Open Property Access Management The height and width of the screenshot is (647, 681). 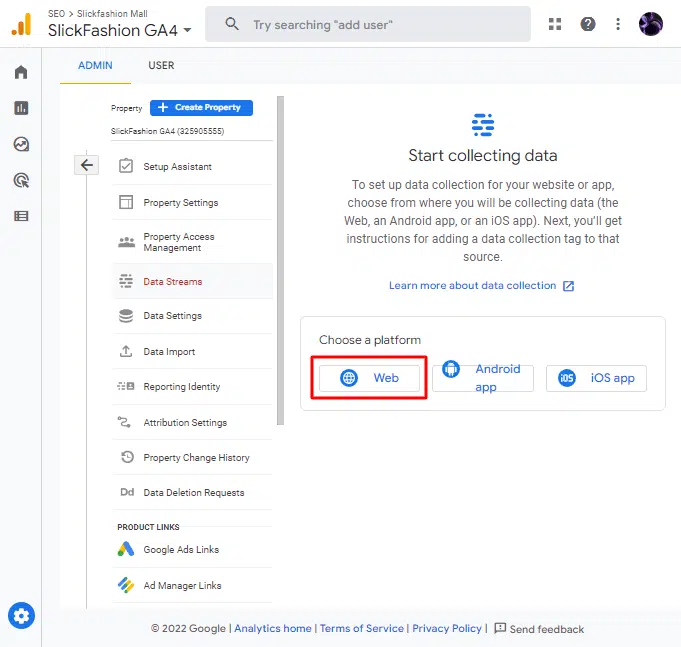click(192, 242)
